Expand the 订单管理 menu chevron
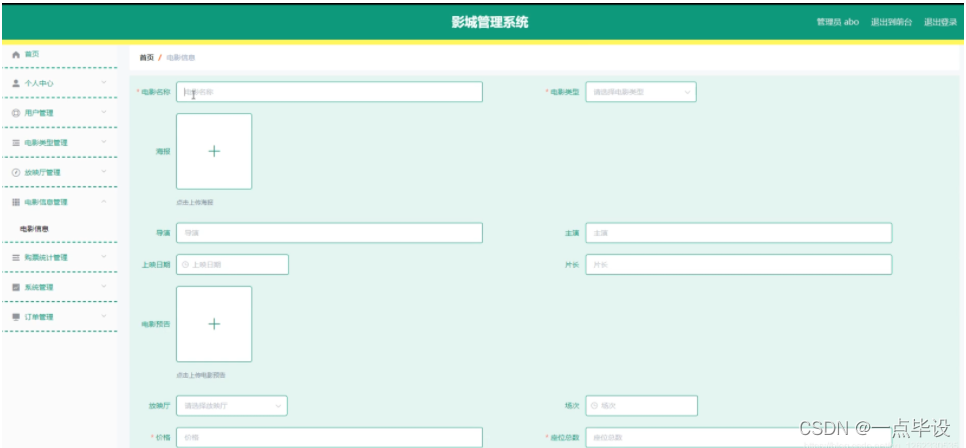 point(104,316)
